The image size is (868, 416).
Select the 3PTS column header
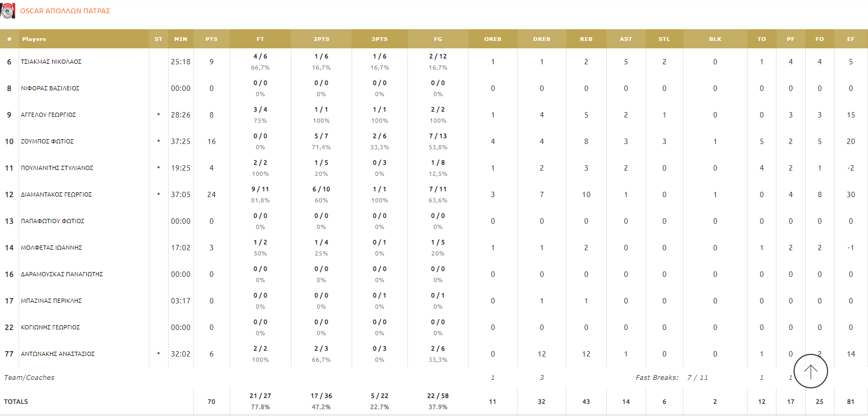click(379, 39)
